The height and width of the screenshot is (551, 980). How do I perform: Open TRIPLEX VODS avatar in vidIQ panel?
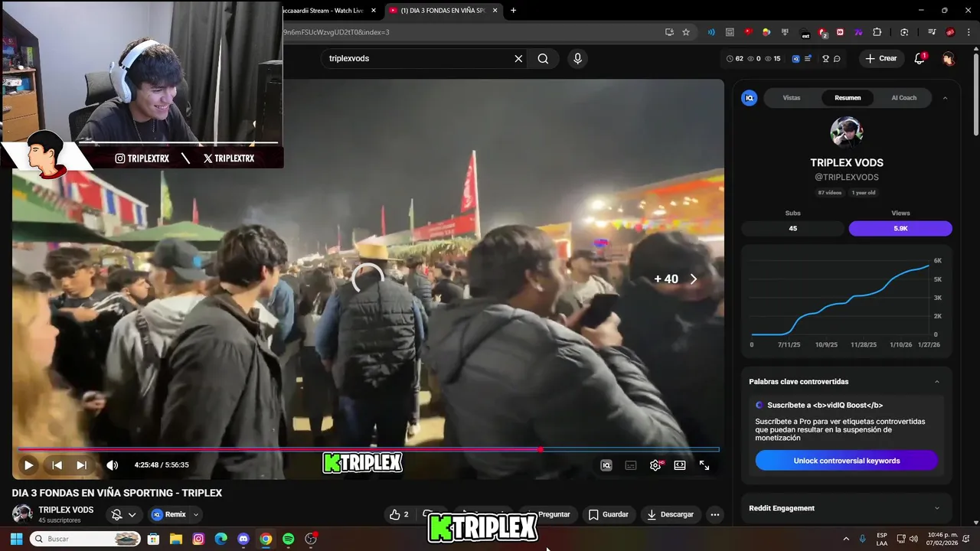[x=847, y=133]
